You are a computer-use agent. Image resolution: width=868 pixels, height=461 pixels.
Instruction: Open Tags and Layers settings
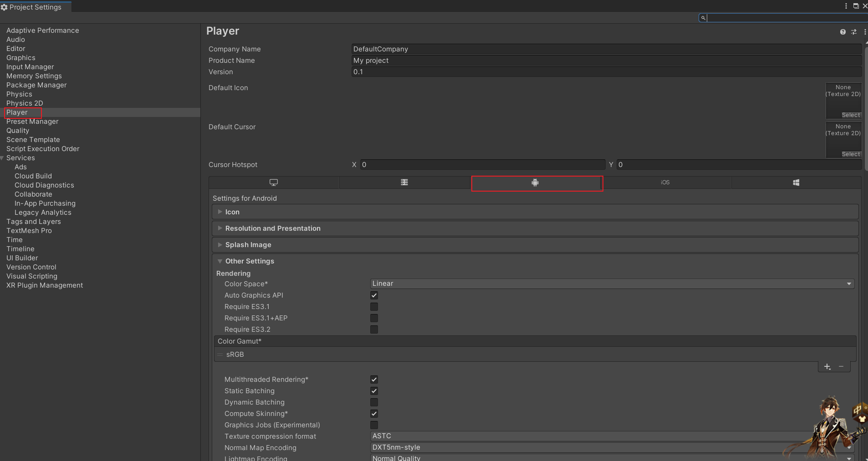tap(33, 222)
